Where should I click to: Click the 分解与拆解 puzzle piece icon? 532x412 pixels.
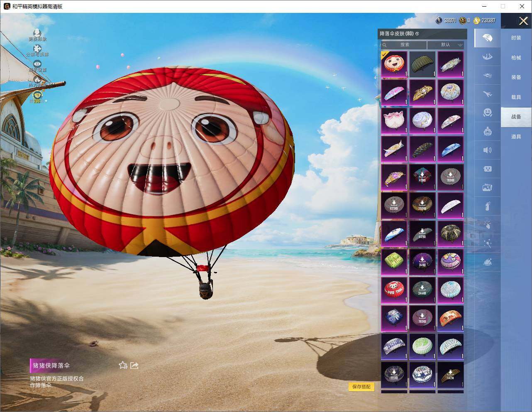(37, 49)
